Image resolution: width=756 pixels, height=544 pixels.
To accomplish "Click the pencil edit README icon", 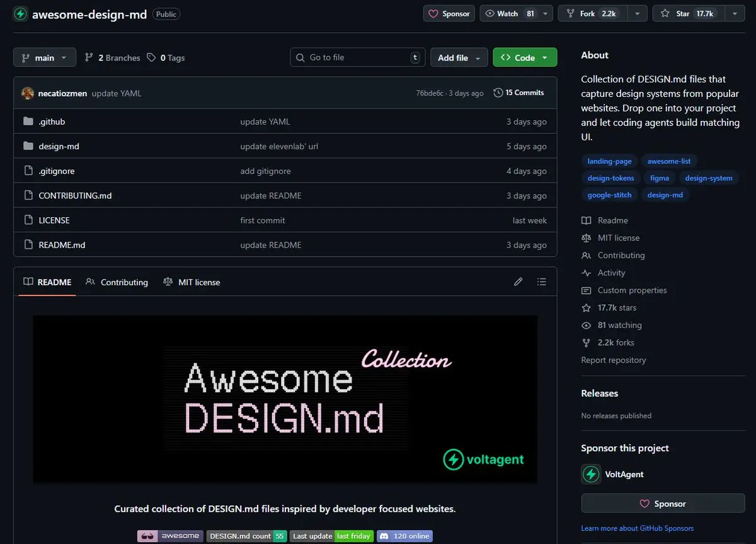I will pyautogui.click(x=518, y=282).
